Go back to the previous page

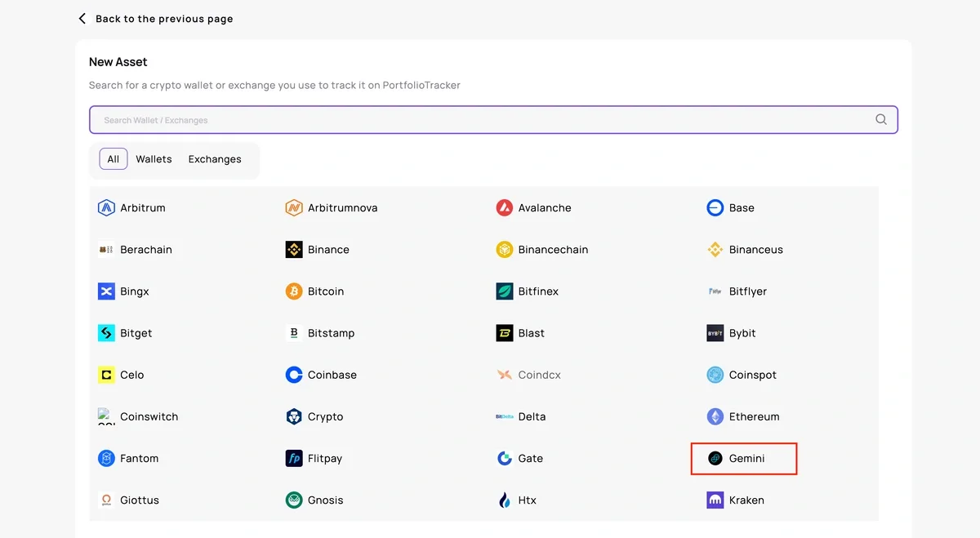163,19
